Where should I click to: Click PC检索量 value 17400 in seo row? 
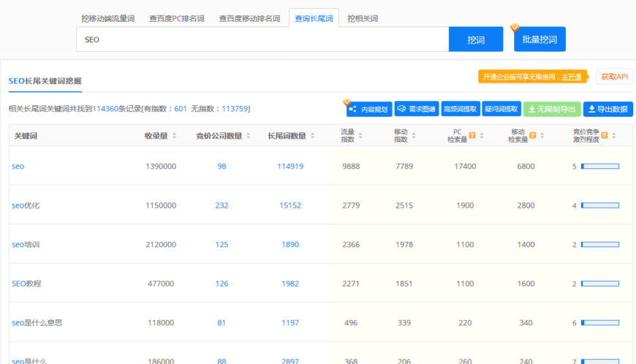(x=465, y=166)
